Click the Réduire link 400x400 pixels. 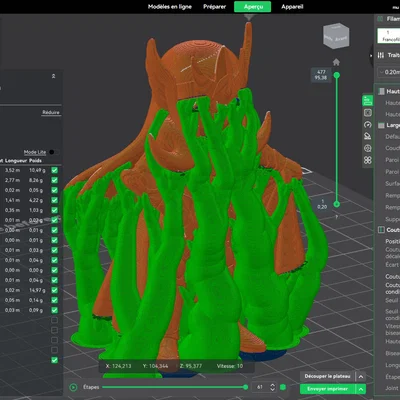point(51,112)
